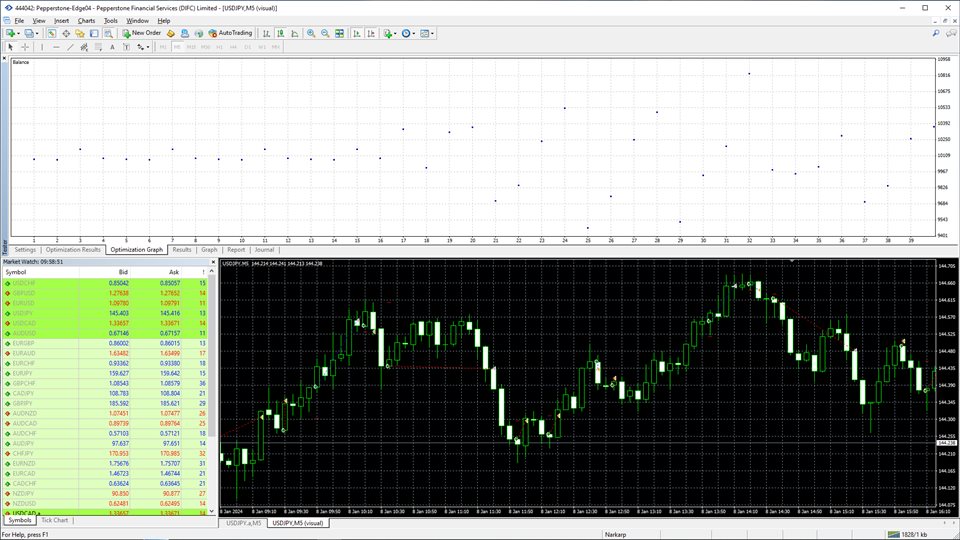The height and width of the screenshot is (540, 960).
Task: Click the Indicators list icon
Action: pos(387,33)
